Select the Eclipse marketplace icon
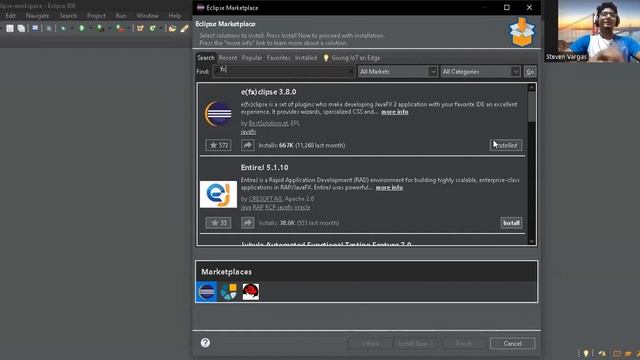The height and width of the screenshot is (360, 640). pos(207,292)
